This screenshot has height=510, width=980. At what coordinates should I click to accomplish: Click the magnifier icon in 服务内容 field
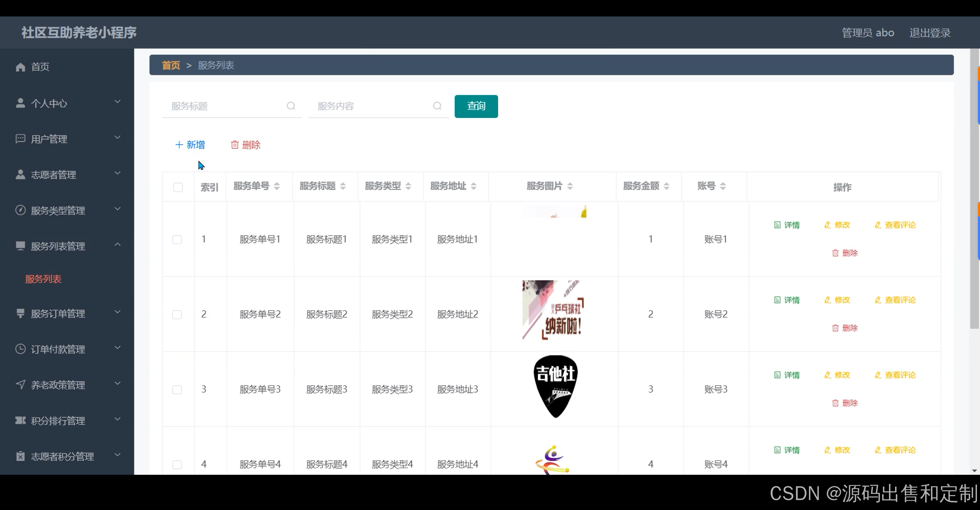(437, 106)
